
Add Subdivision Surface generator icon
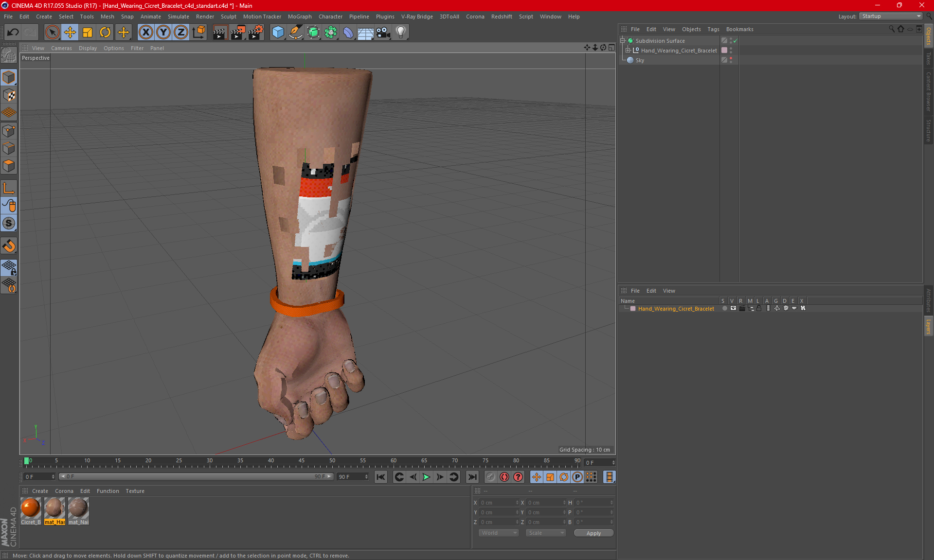(313, 33)
